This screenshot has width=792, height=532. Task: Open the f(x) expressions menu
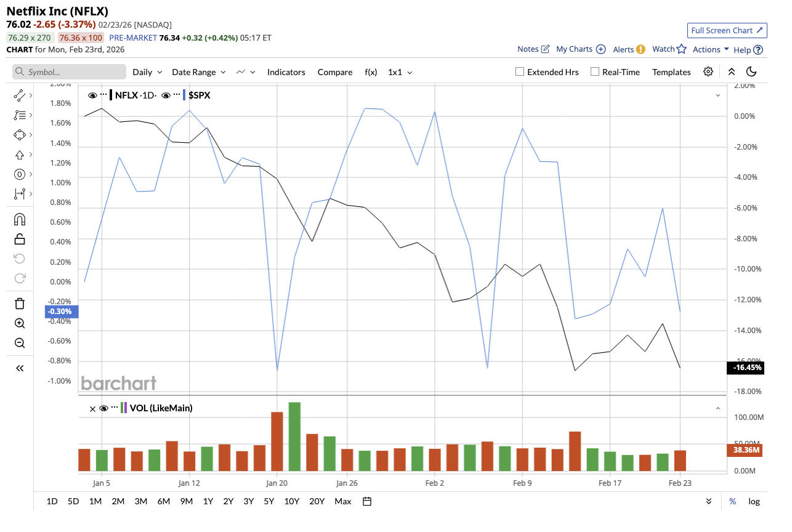pos(371,72)
